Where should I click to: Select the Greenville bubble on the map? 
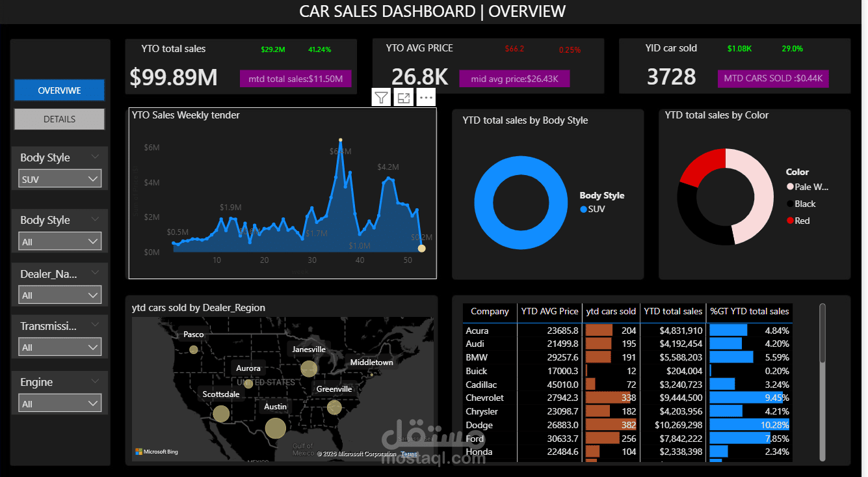pyautogui.click(x=334, y=407)
